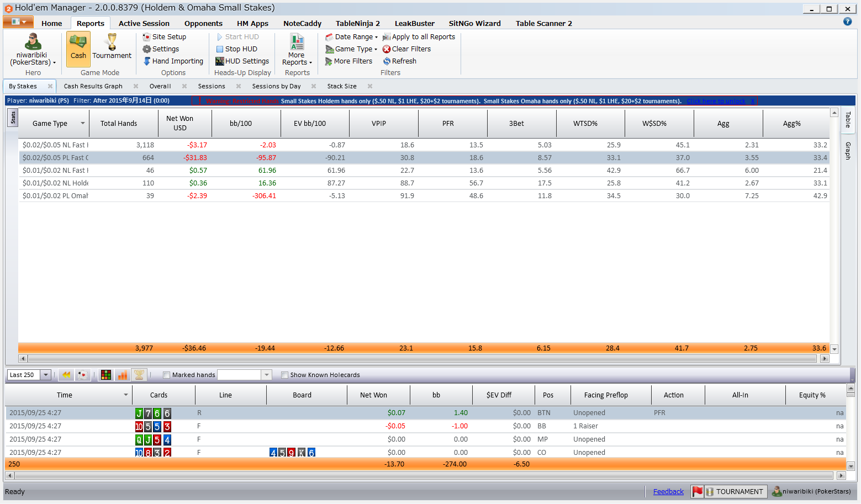Click Stop HUD

click(241, 49)
